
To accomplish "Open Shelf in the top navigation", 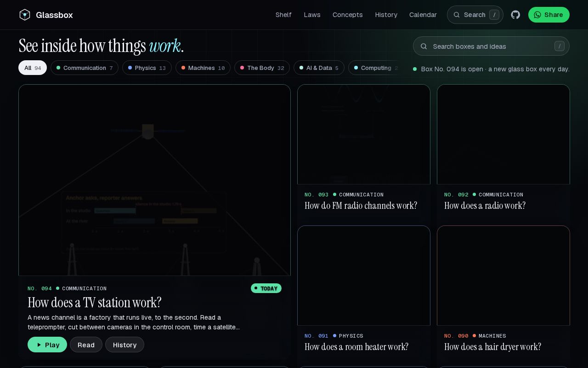I will click(x=283, y=15).
